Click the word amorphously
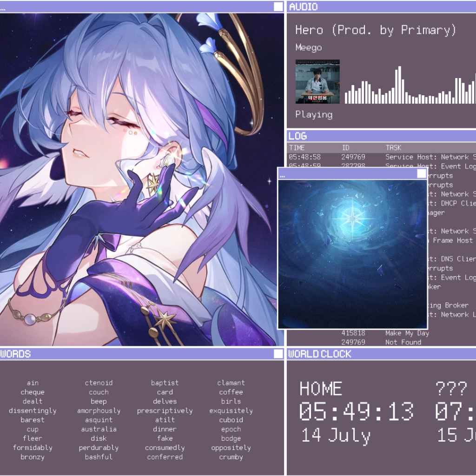Screen dimensions: 476x476 point(99,411)
